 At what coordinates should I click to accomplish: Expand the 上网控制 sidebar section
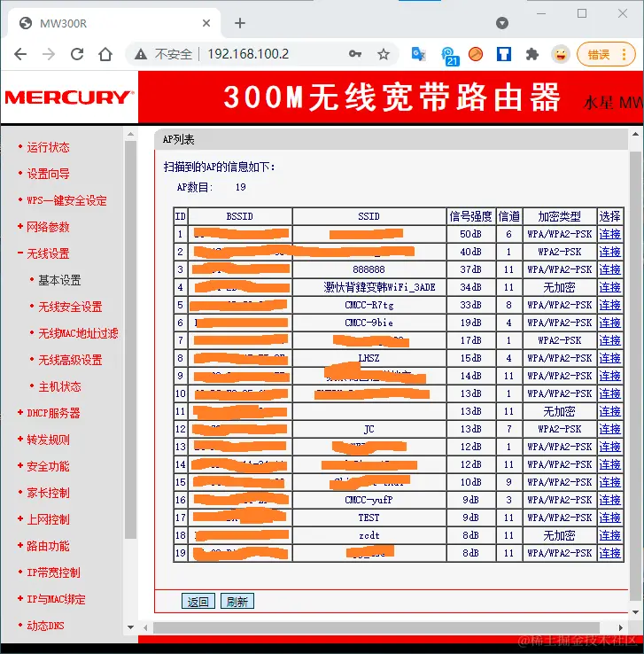[48, 519]
